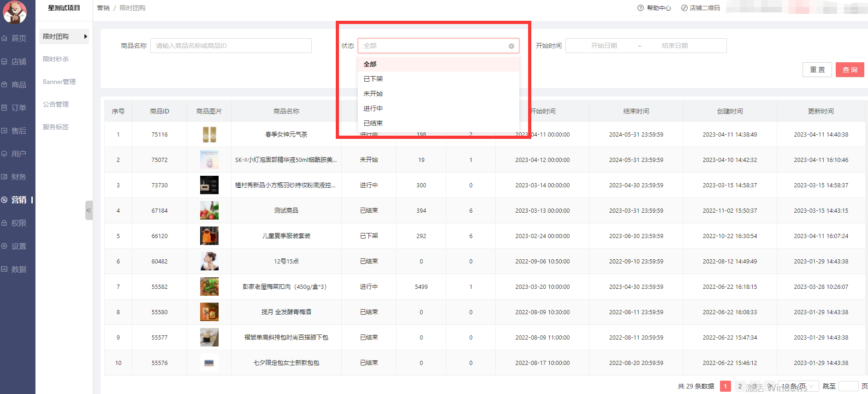
Task: Click the product name input field
Action: tap(231, 46)
